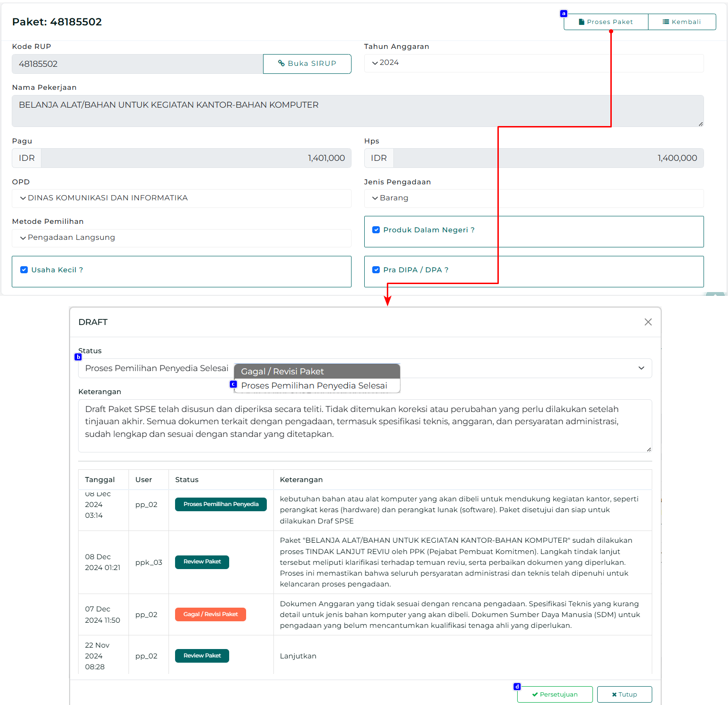Open the OPD dropdown
The width and height of the screenshot is (728, 705).
click(181, 198)
